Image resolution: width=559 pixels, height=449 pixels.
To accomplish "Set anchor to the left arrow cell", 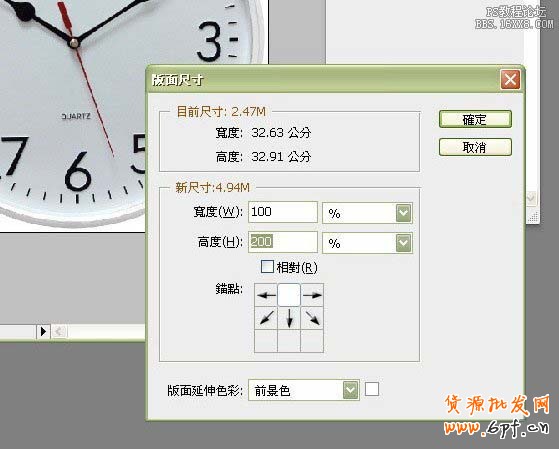I will click(266, 295).
